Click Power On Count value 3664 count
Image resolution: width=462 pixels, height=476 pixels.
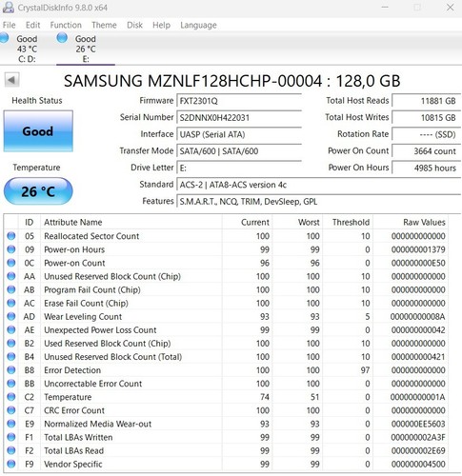pos(426,151)
